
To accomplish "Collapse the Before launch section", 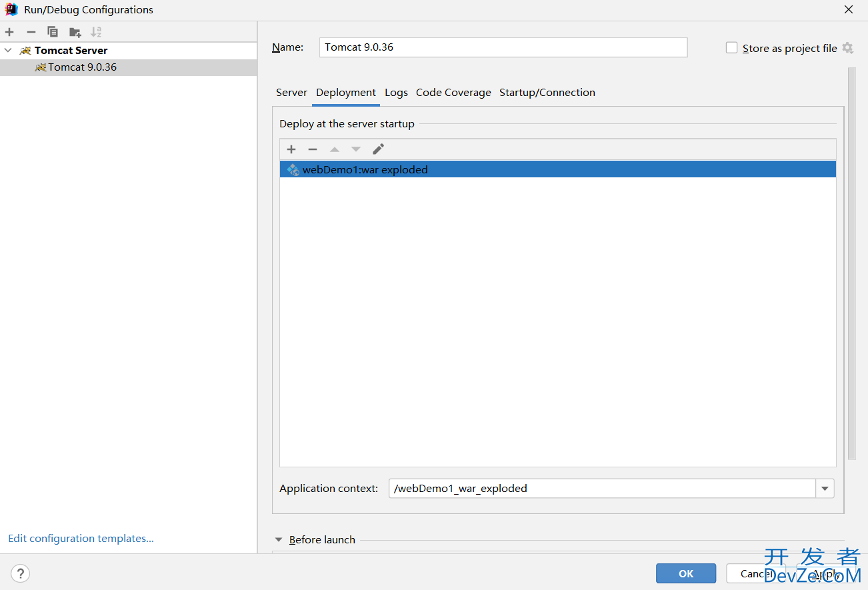I will pos(279,540).
